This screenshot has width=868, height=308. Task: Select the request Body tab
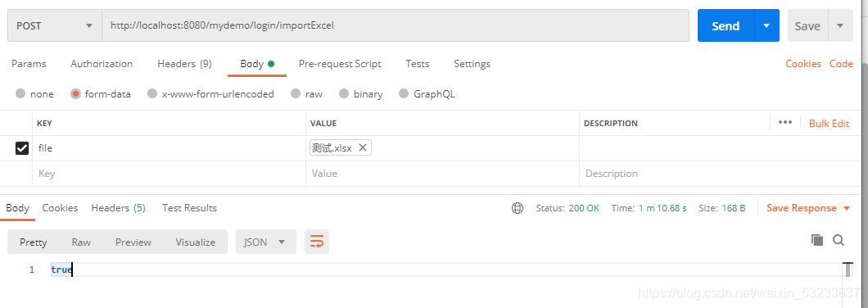[x=257, y=64]
